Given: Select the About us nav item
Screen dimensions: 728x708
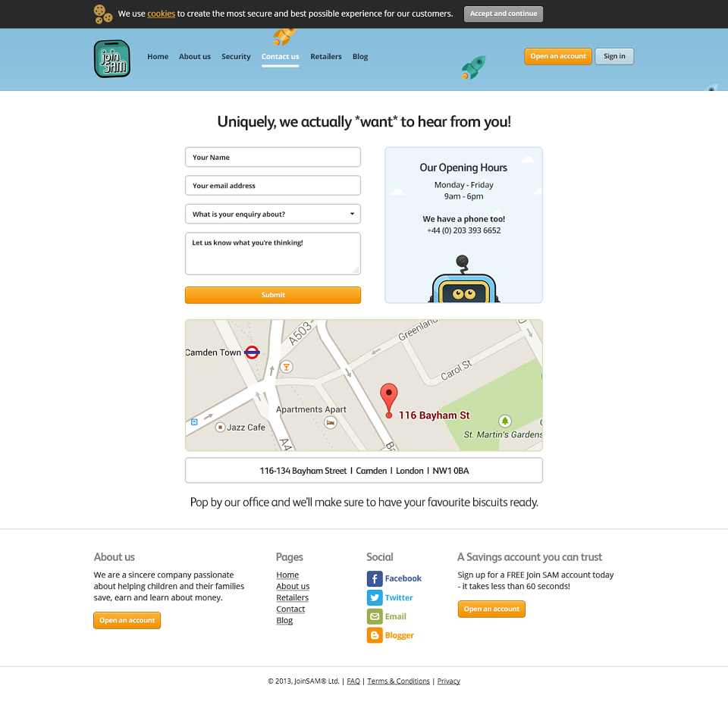Looking at the screenshot, I should (x=195, y=57).
